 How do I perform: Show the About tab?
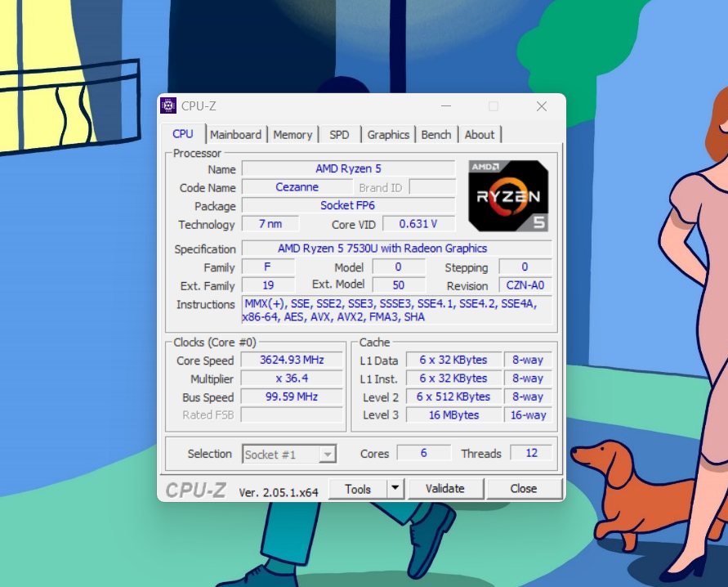tap(480, 135)
